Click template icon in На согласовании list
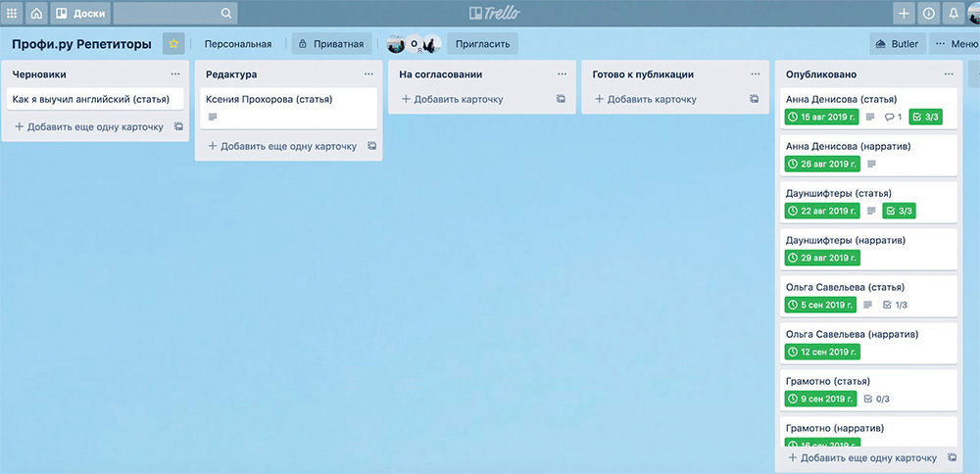 (561, 99)
